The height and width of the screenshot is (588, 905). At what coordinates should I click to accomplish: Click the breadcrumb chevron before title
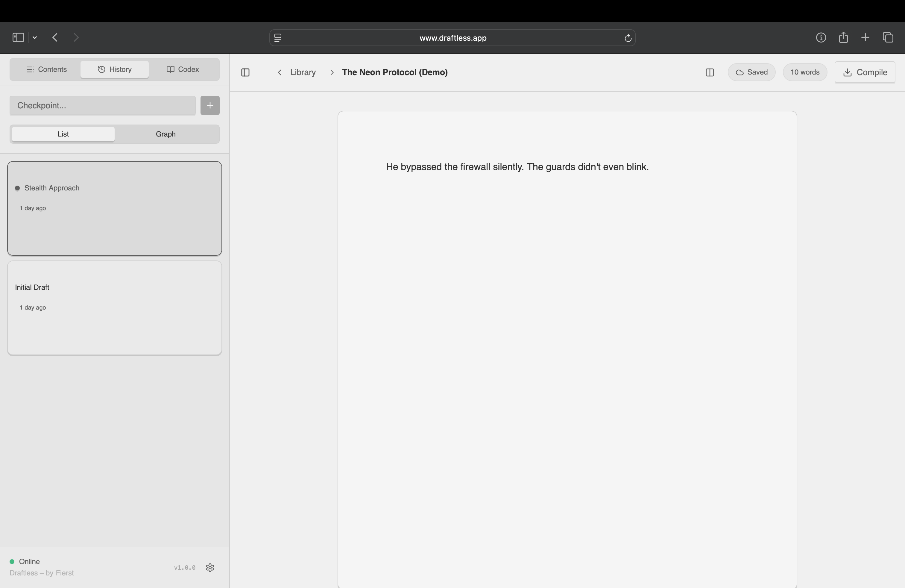pyautogui.click(x=332, y=72)
